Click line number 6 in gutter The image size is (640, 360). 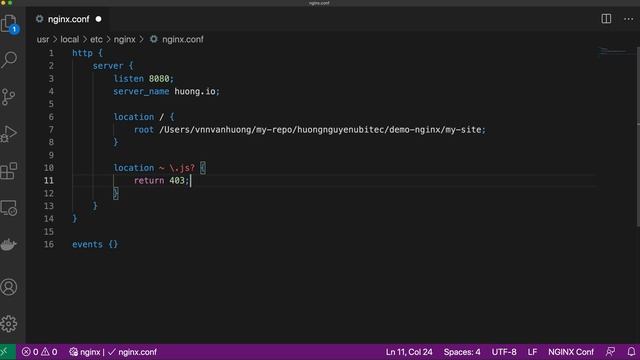pos(51,117)
